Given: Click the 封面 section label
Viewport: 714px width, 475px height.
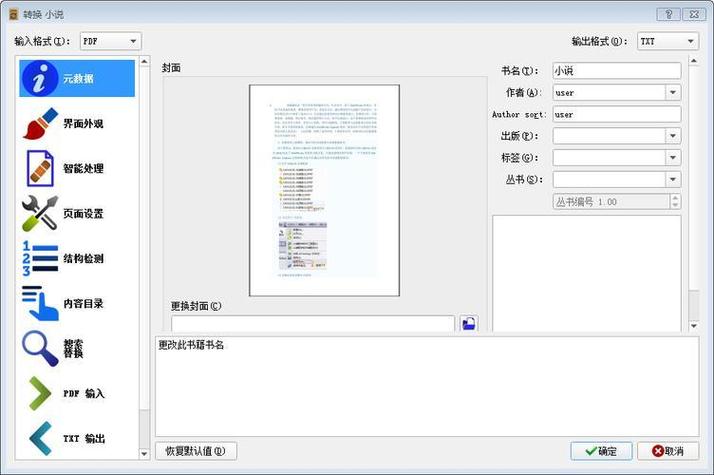Looking at the screenshot, I should tap(171, 68).
